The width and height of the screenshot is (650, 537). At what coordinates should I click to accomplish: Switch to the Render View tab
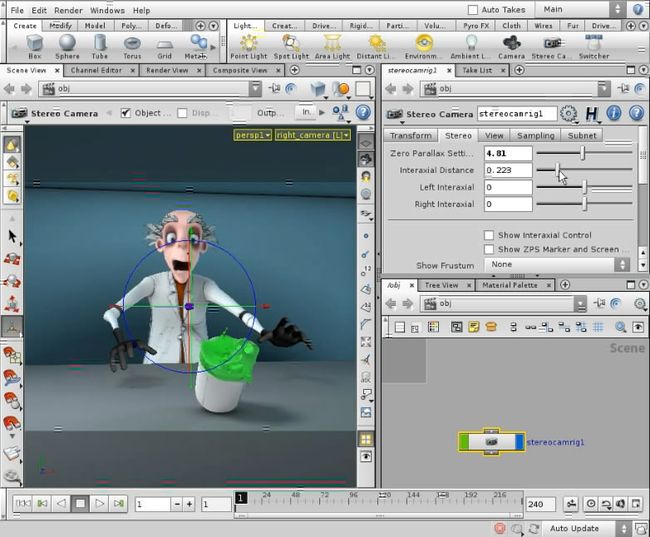point(167,70)
